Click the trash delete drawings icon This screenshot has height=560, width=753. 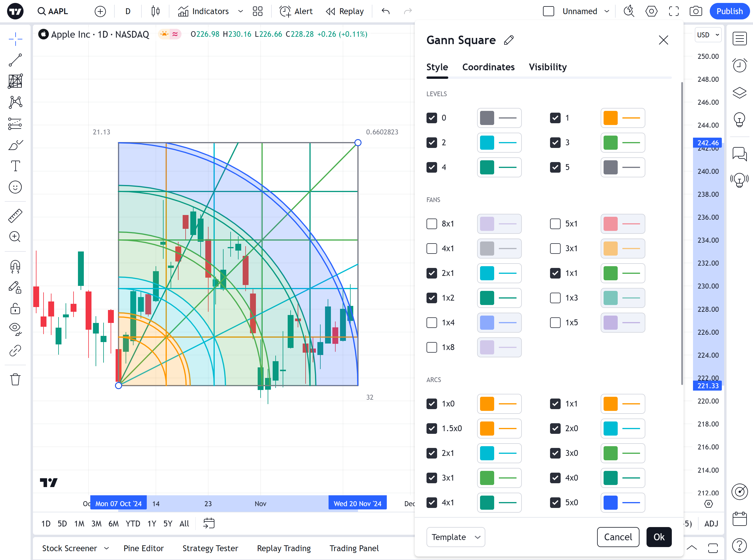coord(15,379)
